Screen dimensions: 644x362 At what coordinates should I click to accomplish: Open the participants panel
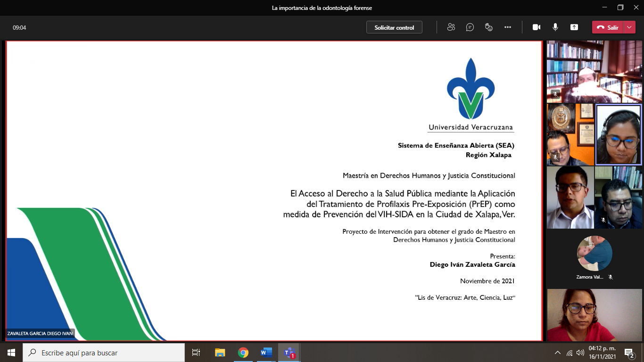[451, 27]
